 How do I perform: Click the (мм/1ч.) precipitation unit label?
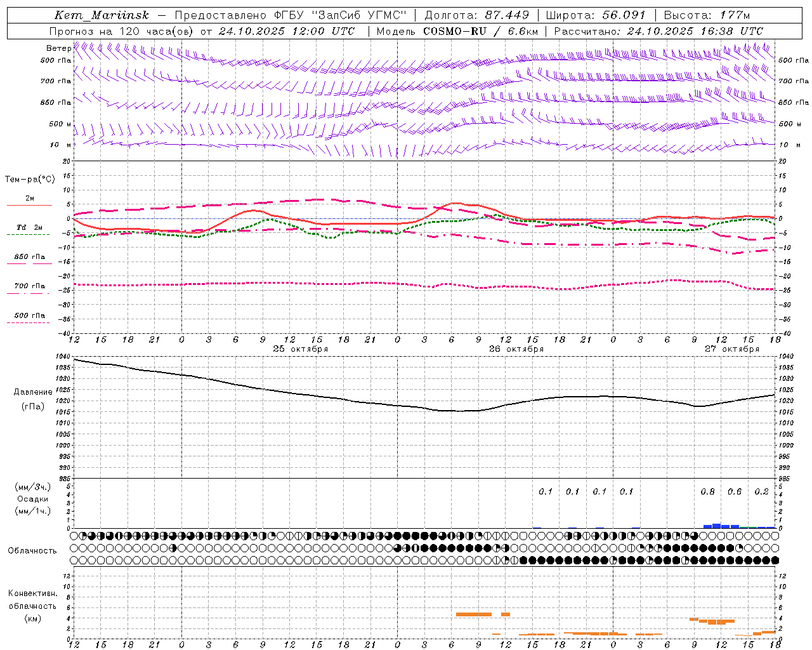point(33,511)
